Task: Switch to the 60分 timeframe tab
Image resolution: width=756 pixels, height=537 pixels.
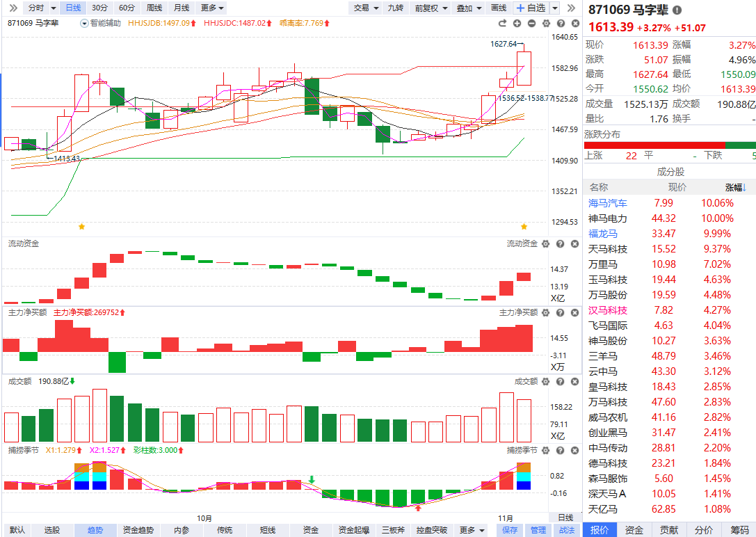Action: (127, 8)
